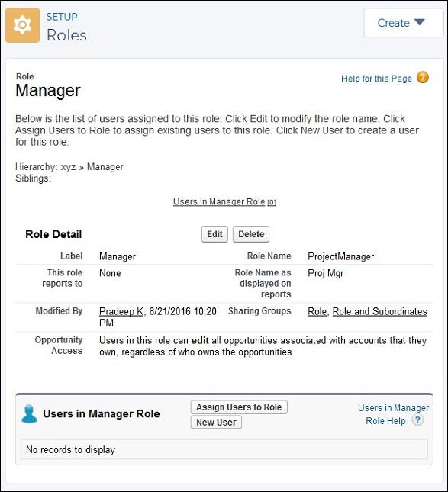
Task: Click the Delete button in Role Detail
Action: (251, 234)
